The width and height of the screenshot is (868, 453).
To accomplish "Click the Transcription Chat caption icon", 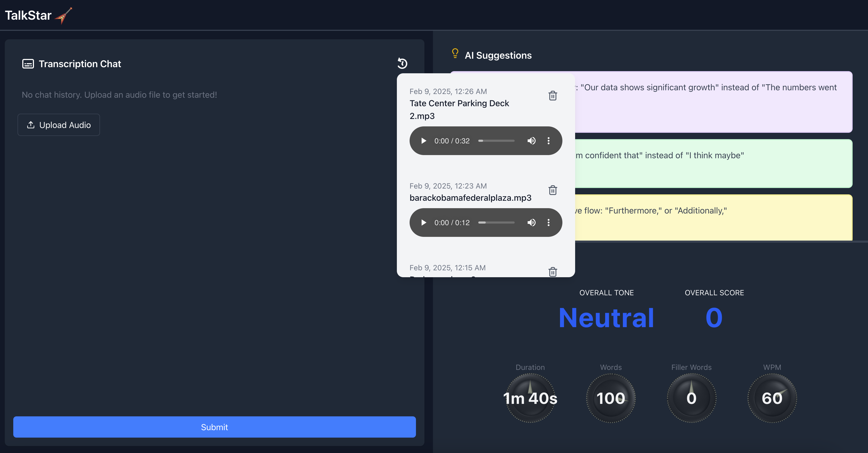I will (x=28, y=64).
